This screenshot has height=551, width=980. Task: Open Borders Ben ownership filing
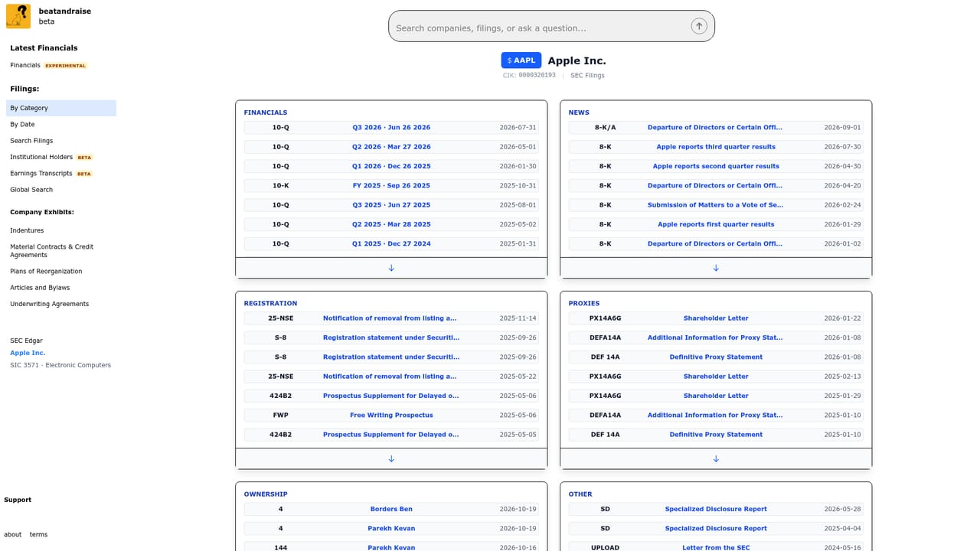[391, 509]
